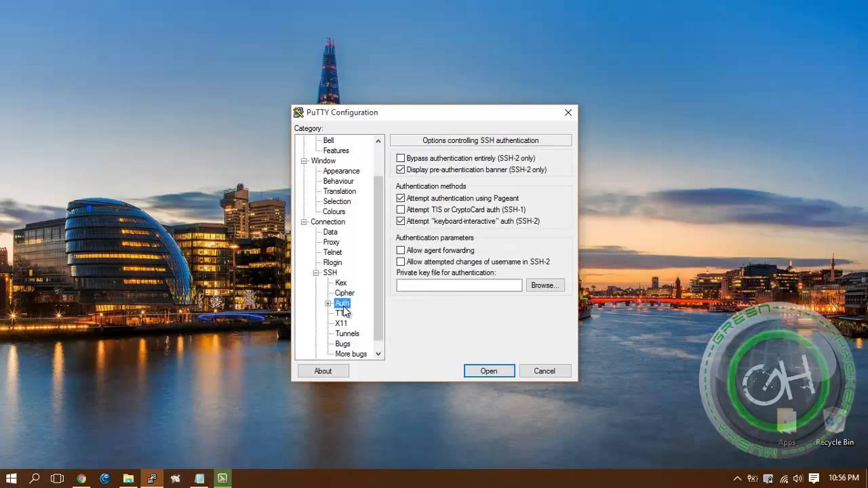
Task: Collapse the Connection tree node
Action: click(x=304, y=222)
